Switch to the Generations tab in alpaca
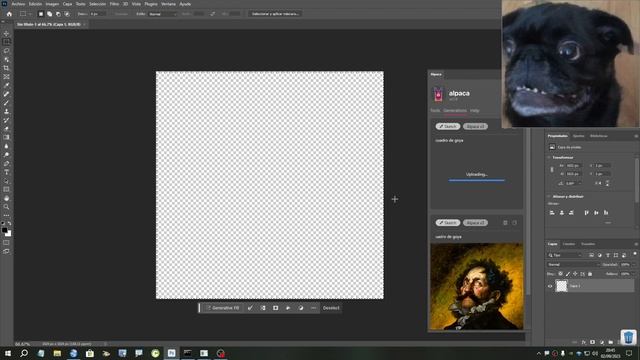 (x=455, y=111)
